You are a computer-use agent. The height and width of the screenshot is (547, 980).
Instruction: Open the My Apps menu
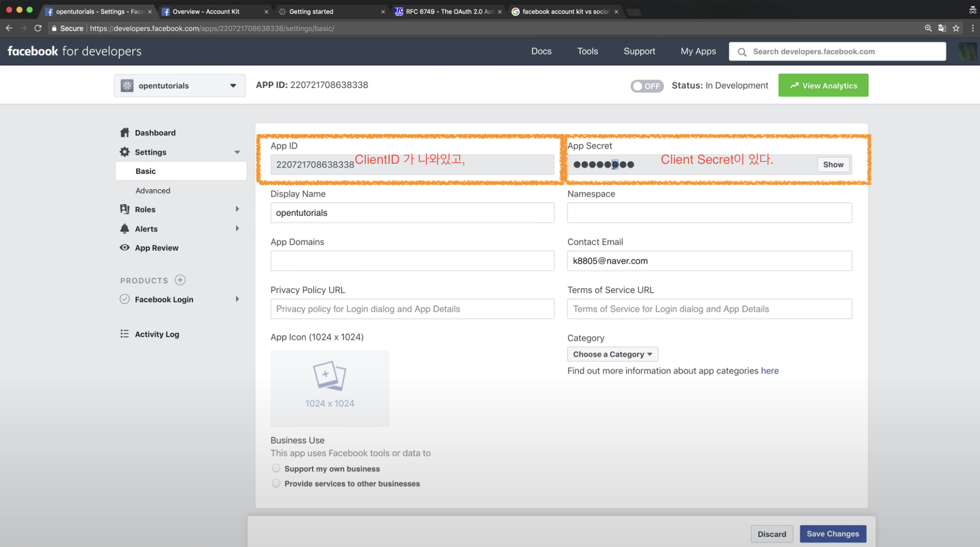coord(698,51)
